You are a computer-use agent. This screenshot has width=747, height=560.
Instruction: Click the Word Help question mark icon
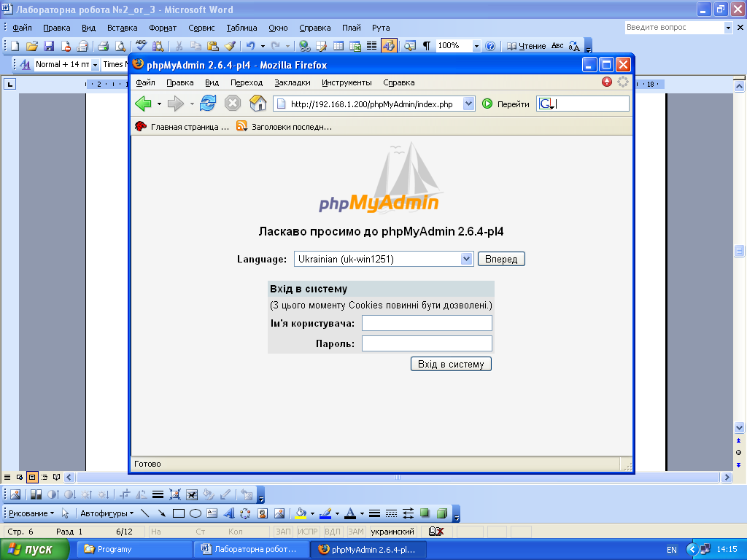(490, 46)
